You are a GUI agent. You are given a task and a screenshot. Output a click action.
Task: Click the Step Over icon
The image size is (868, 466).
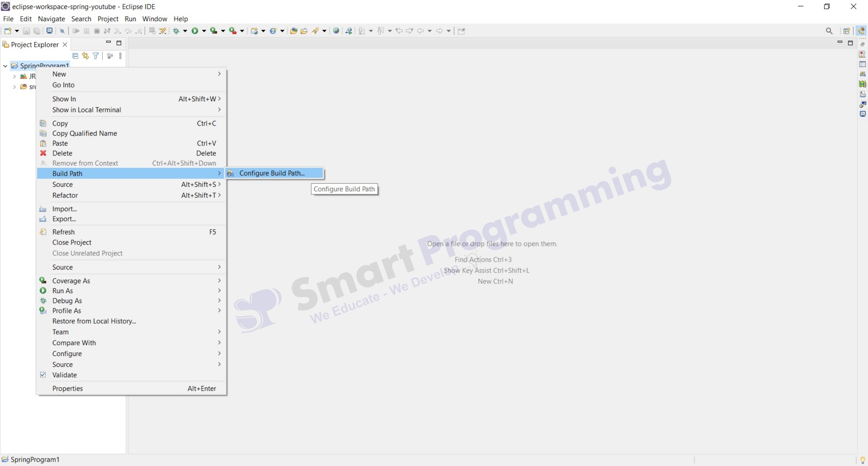tap(128, 31)
